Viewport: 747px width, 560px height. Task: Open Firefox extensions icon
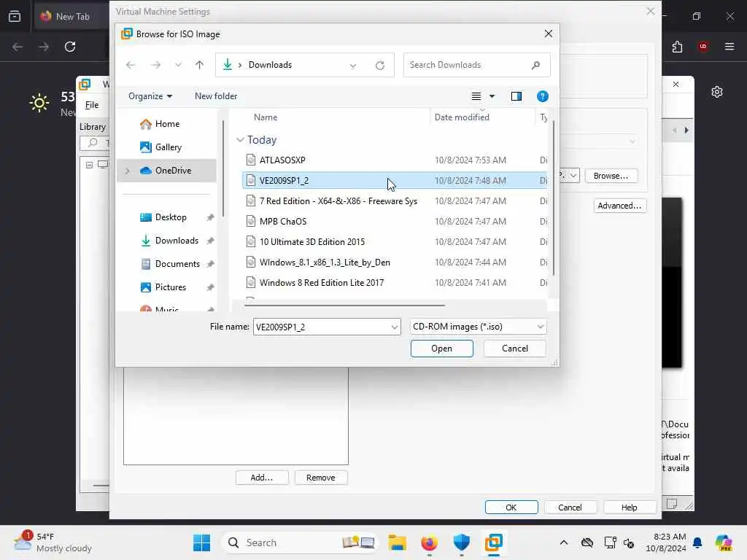click(x=677, y=47)
